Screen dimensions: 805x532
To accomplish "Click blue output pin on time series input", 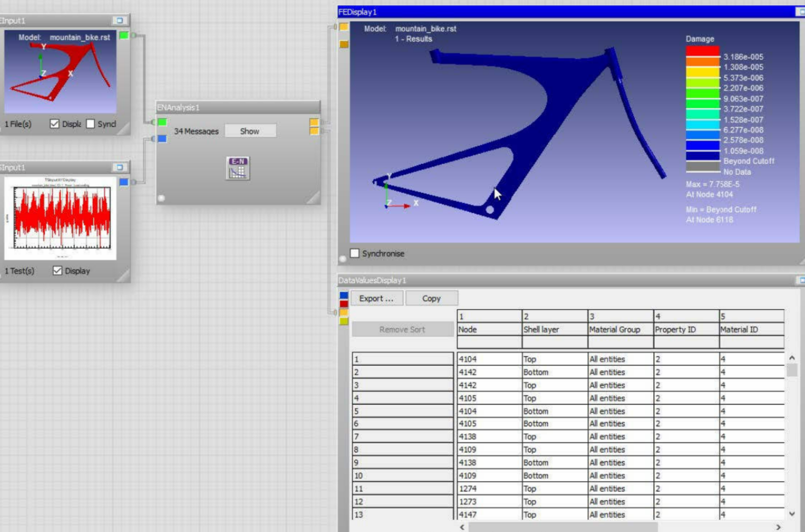I will coord(124,182).
